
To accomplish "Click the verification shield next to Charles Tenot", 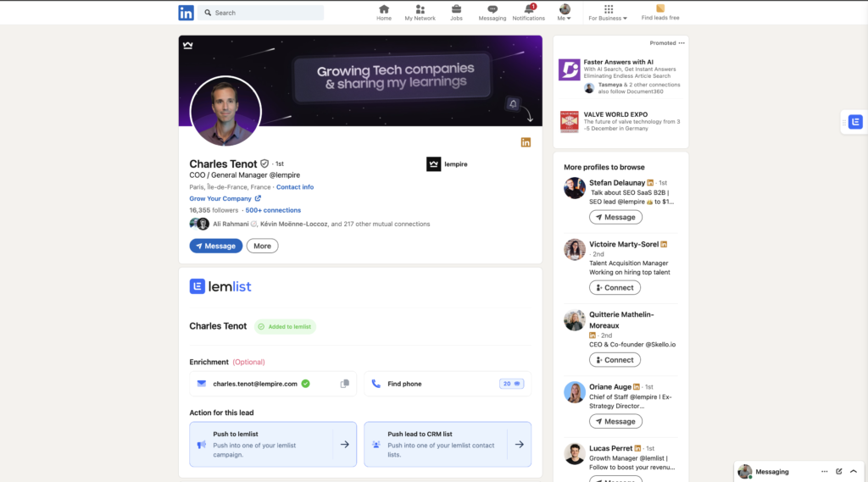I will [x=264, y=163].
